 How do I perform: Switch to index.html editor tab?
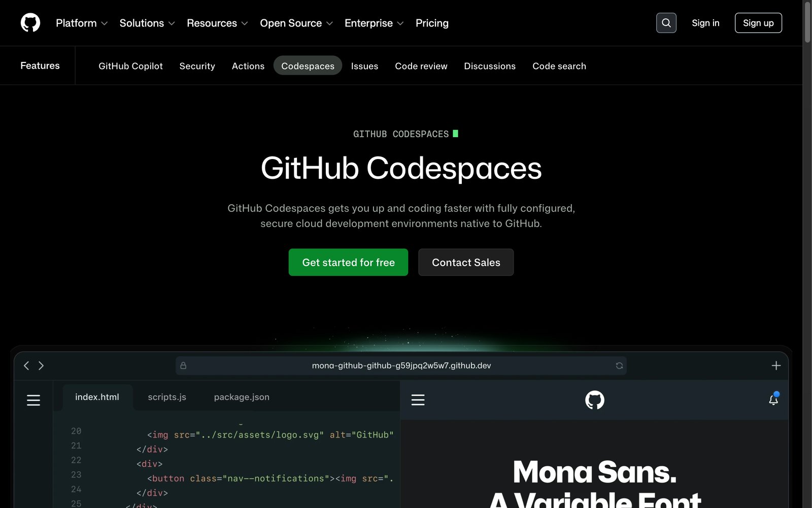[97, 397]
